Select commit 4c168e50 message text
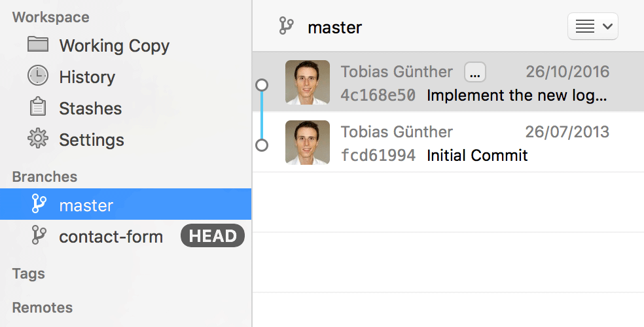 coord(517,95)
